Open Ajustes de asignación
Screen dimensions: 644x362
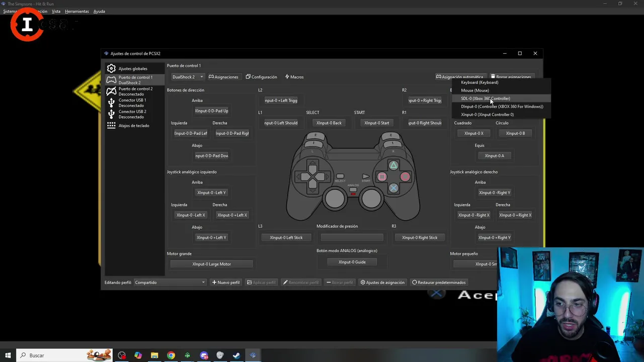click(382, 283)
